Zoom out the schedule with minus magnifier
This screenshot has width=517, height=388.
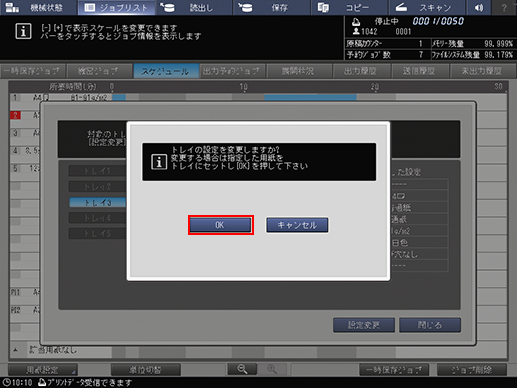[x=242, y=369]
